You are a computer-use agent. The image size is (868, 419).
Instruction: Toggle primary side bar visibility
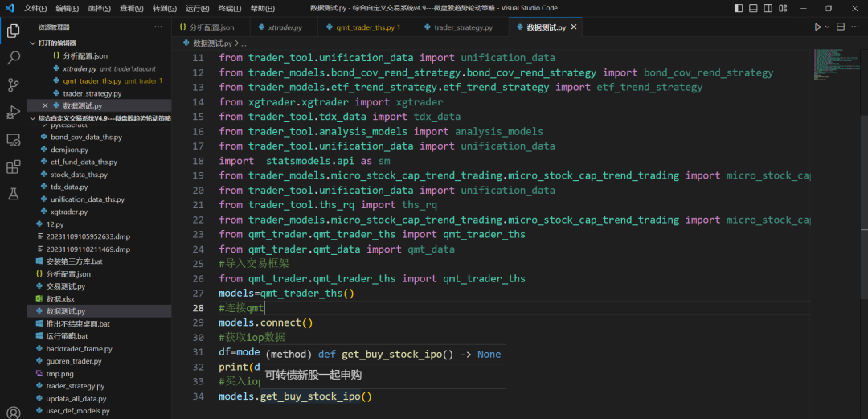pos(739,8)
